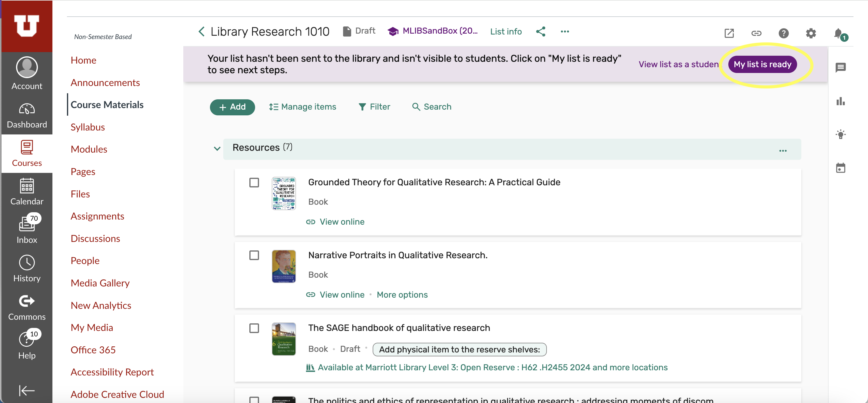Select Course Materials in course menu

pyautogui.click(x=107, y=105)
